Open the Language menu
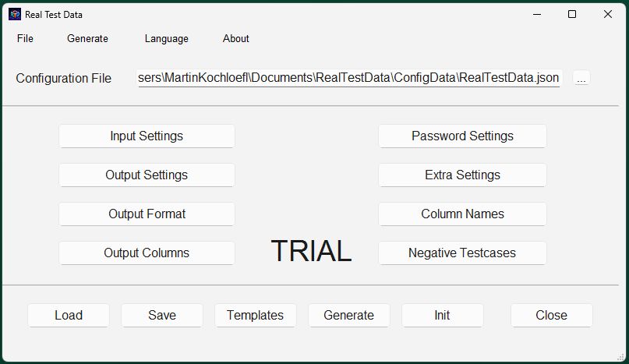 click(x=167, y=38)
